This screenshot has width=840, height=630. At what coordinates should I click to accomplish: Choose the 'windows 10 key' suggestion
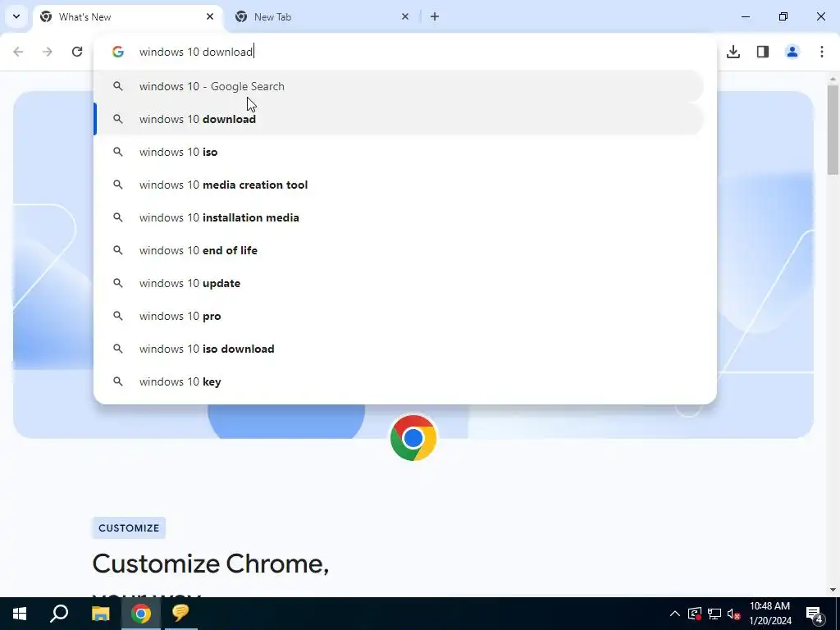(x=399, y=381)
